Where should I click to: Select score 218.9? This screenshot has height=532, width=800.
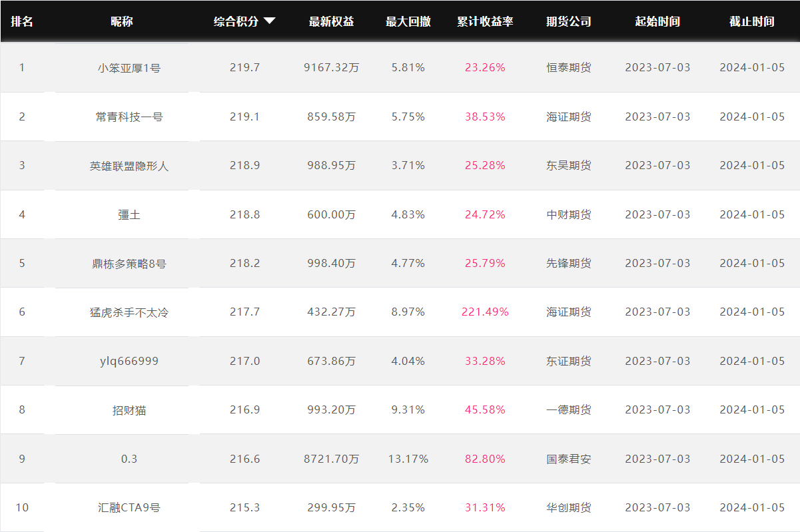[244, 165]
